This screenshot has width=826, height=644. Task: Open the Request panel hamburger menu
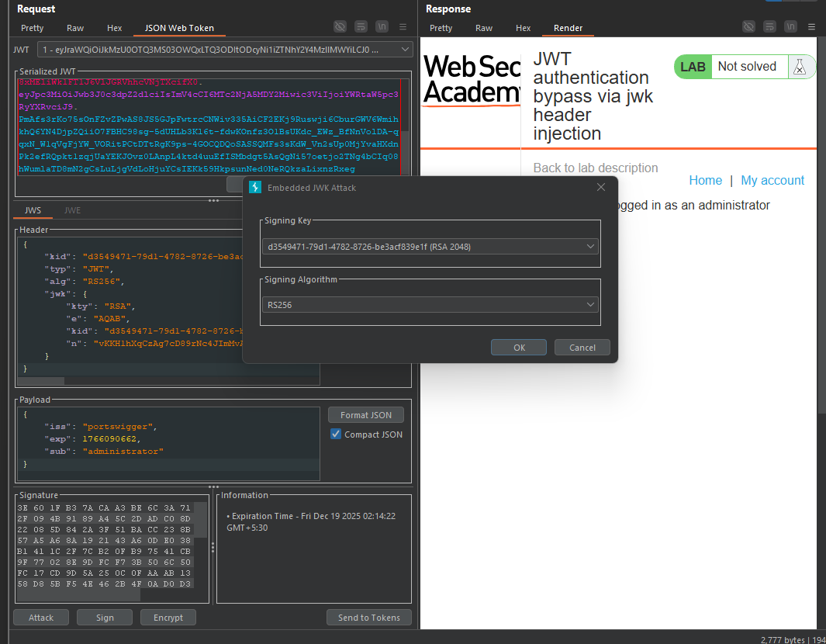coord(403,27)
